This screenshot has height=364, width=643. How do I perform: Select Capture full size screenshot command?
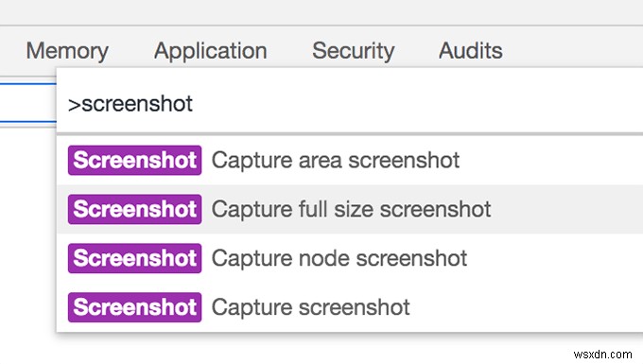point(349,209)
